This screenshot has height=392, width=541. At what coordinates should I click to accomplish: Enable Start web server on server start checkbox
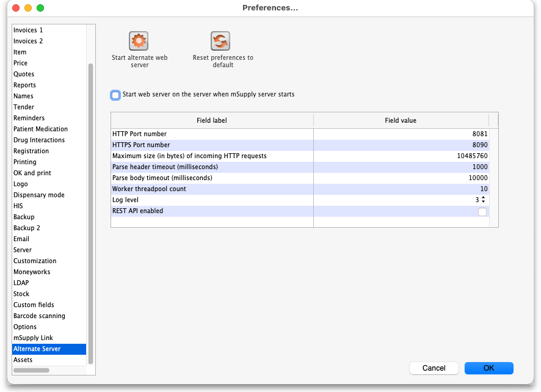(115, 95)
